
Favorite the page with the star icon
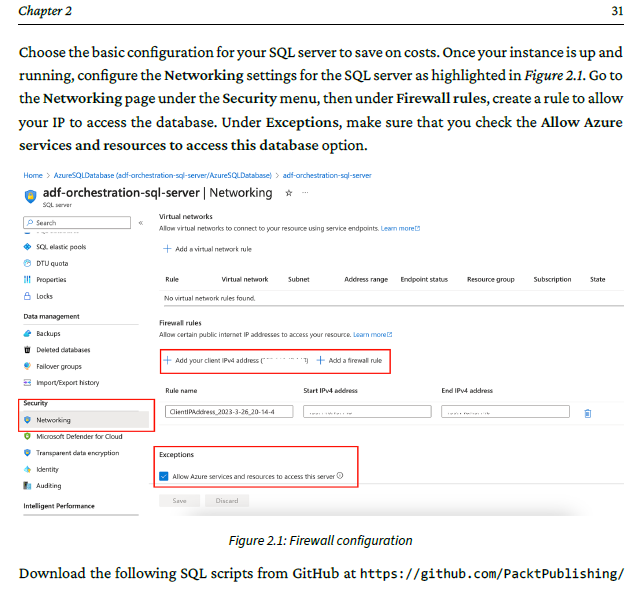pos(289,193)
